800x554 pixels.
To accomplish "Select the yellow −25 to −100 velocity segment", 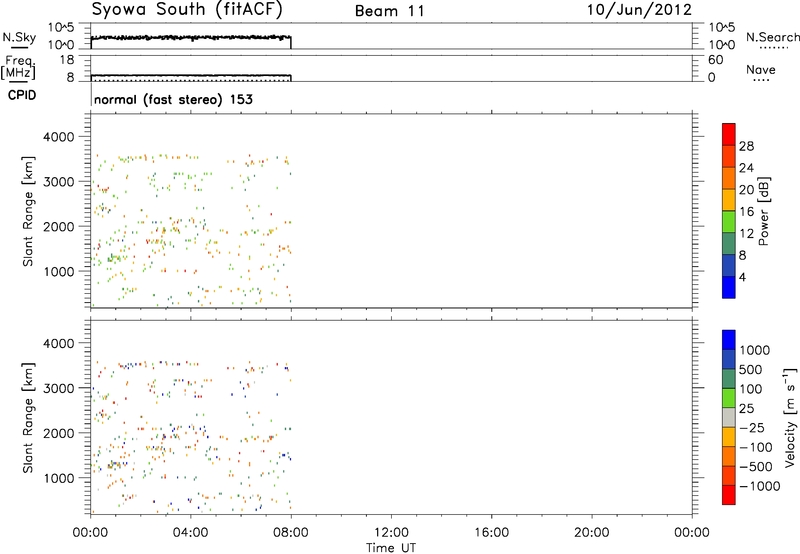I will click(729, 437).
